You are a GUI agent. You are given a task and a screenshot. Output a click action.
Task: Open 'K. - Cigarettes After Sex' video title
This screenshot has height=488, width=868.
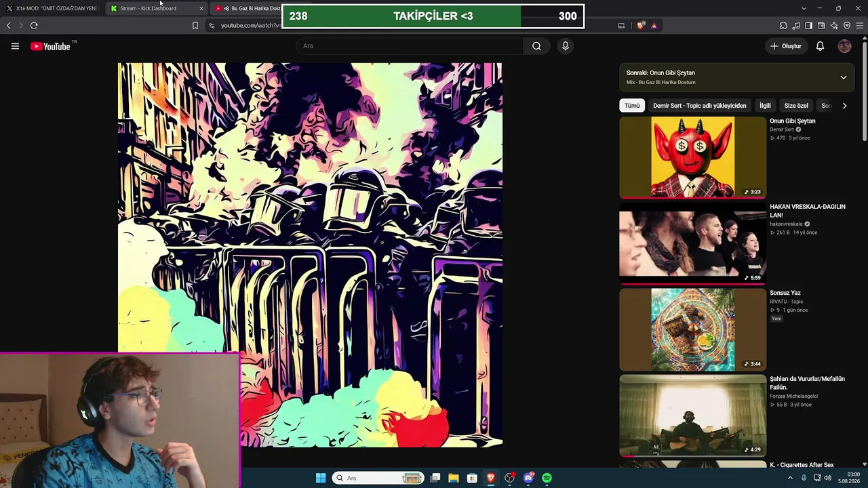coord(802,465)
